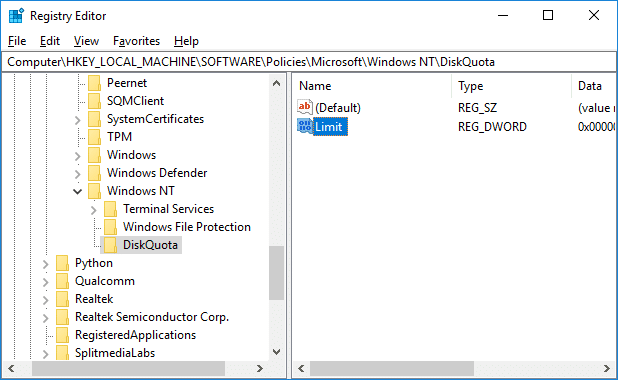Click values pane scroll right arrow
Image resolution: width=618 pixels, height=380 pixels.
point(607,369)
